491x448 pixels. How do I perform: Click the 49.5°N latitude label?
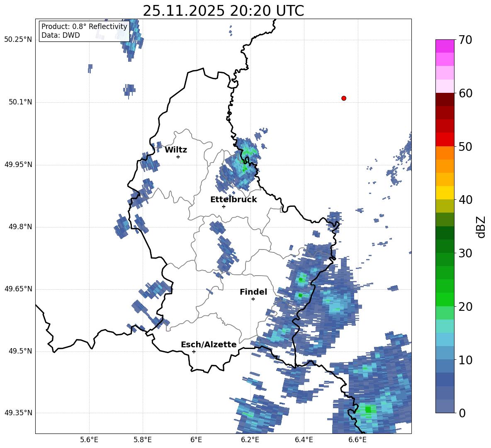coord(20,351)
